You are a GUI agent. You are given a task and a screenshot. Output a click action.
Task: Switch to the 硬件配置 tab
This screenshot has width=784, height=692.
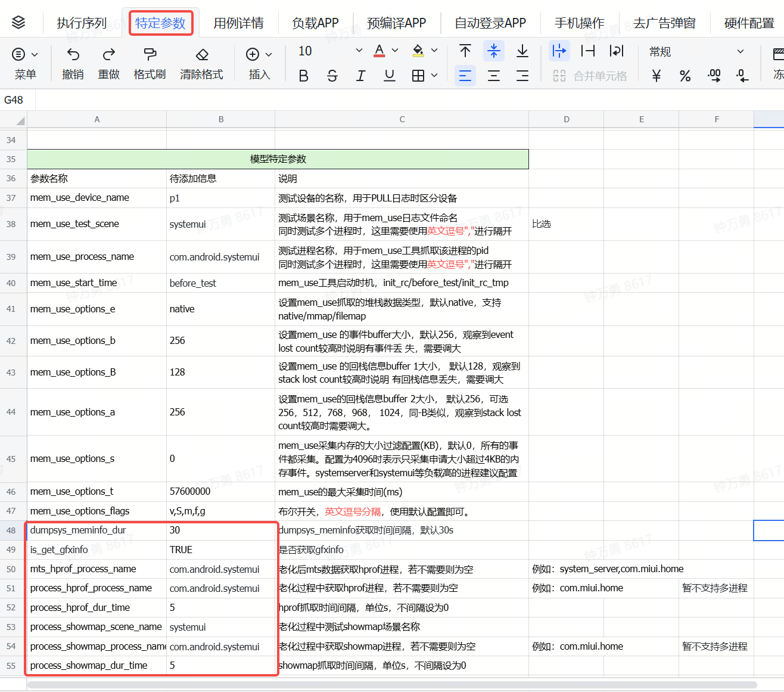(x=749, y=23)
